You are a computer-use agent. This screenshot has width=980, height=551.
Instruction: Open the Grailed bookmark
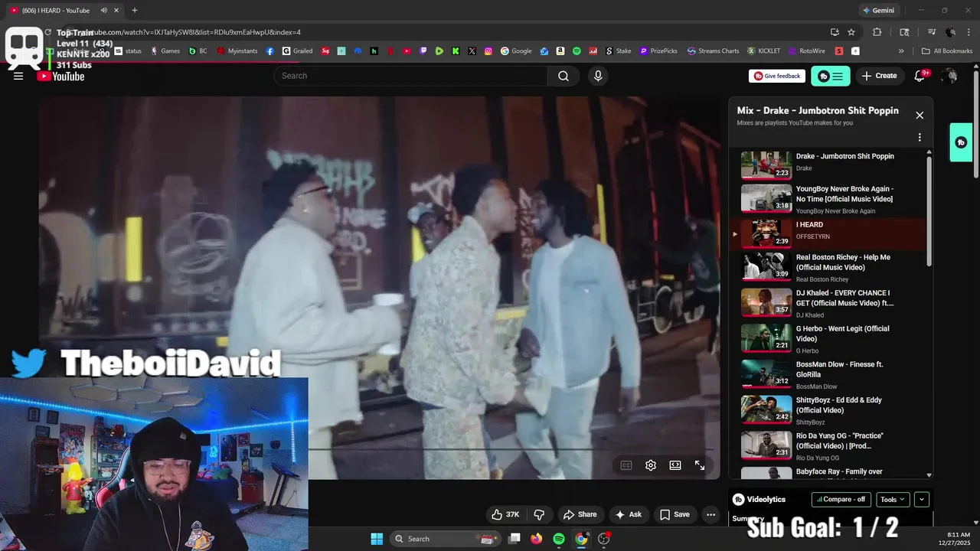point(298,51)
